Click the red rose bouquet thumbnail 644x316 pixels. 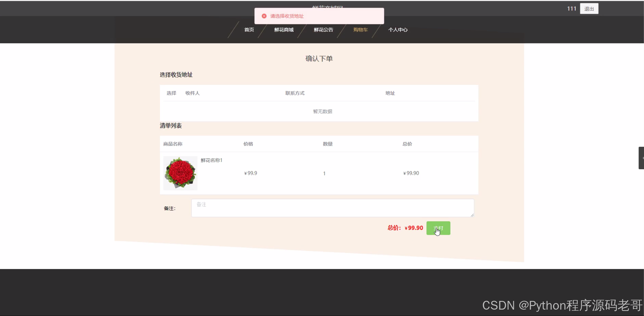tap(180, 173)
